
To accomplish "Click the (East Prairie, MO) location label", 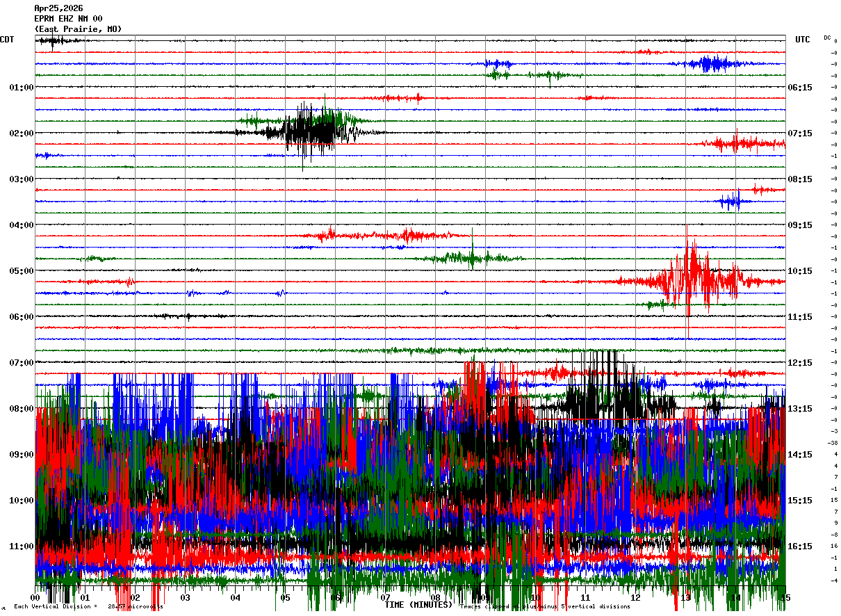I will pyautogui.click(x=78, y=29).
